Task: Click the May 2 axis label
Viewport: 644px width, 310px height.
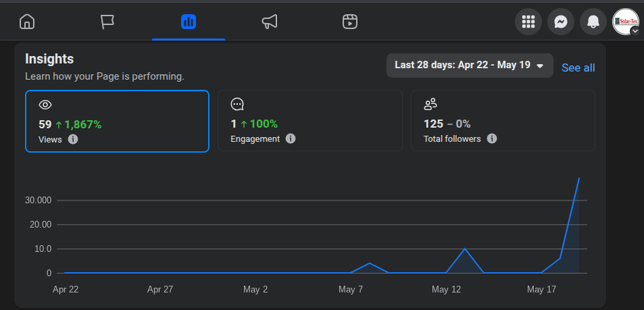Action: click(x=255, y=290)
